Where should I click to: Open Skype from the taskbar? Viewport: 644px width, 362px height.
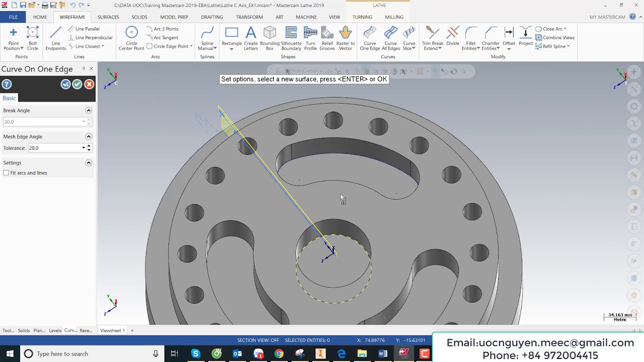click(x=196, y=354)
